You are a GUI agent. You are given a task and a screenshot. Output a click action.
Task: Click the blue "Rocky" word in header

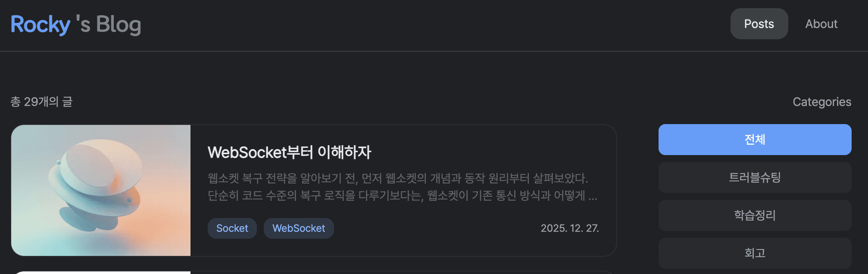pos(41,24)
